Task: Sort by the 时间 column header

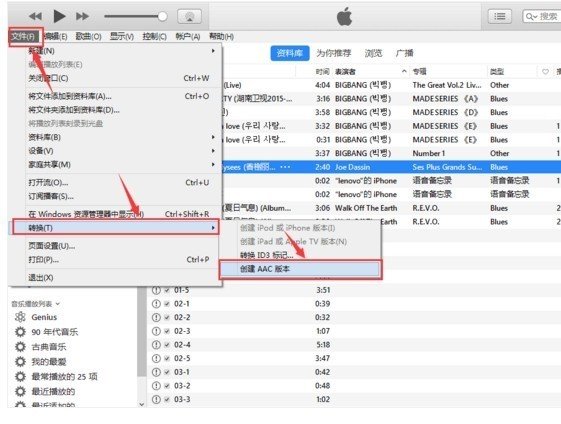Action: pyautogui.click(x=322, y=72)
